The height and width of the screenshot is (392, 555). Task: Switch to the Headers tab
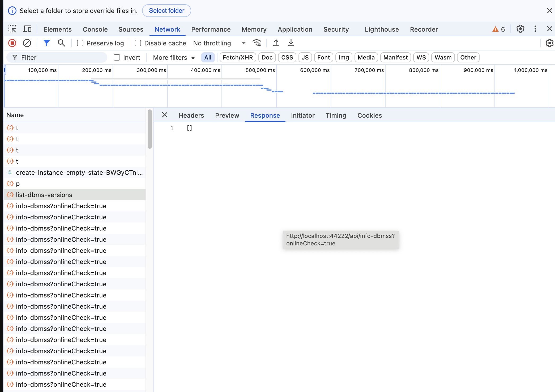(191, 115)
